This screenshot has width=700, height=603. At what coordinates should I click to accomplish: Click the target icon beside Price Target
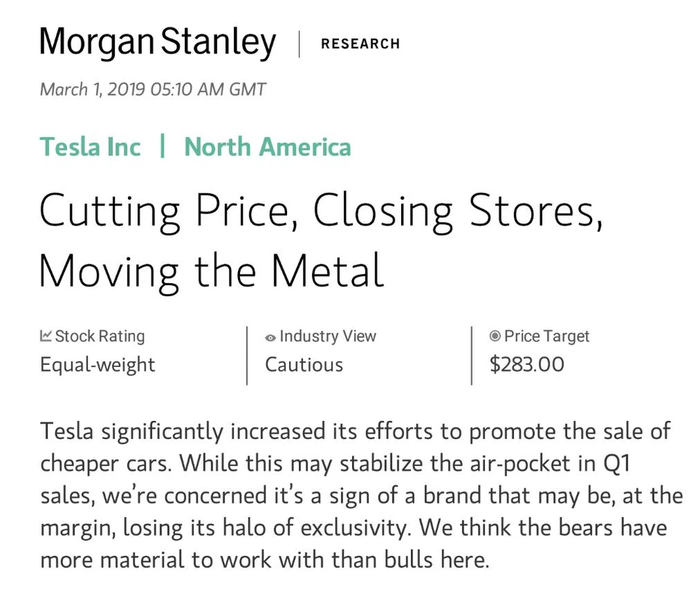point(495,336)
